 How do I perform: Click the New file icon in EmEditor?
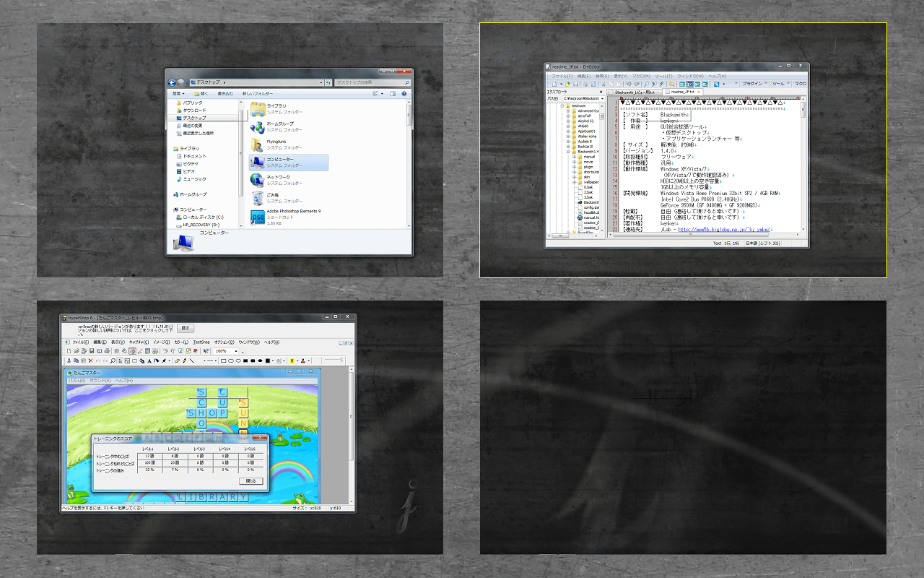coord(554,84)
